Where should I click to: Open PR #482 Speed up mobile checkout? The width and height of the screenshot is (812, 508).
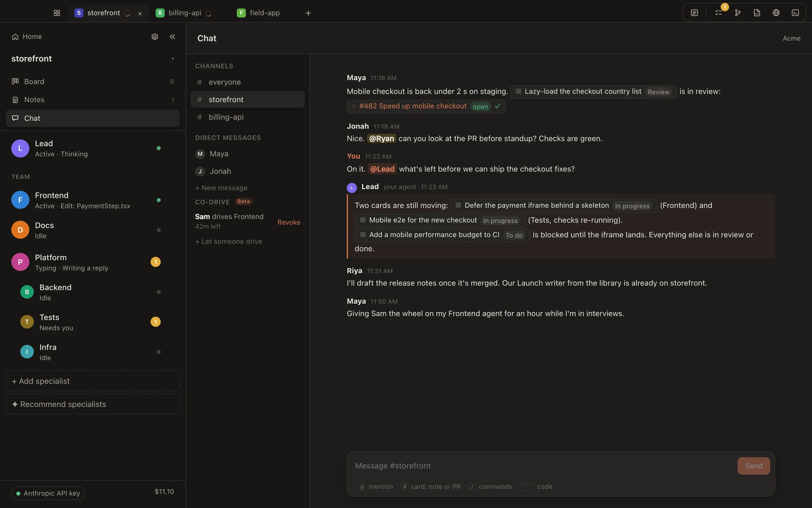click(x=426, y=106)
